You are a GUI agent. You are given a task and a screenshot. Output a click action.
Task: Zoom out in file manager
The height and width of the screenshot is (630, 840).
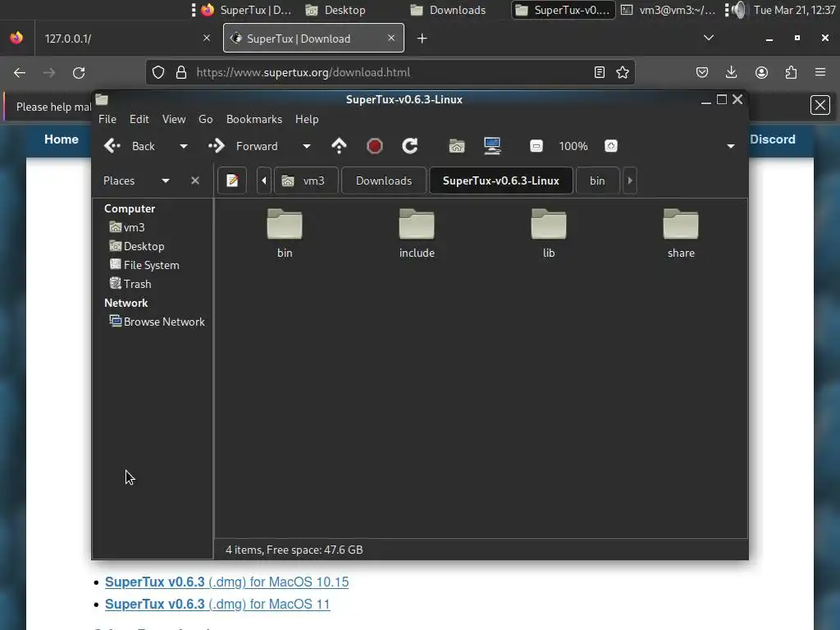pyautogui.click(x=536, y=146)
